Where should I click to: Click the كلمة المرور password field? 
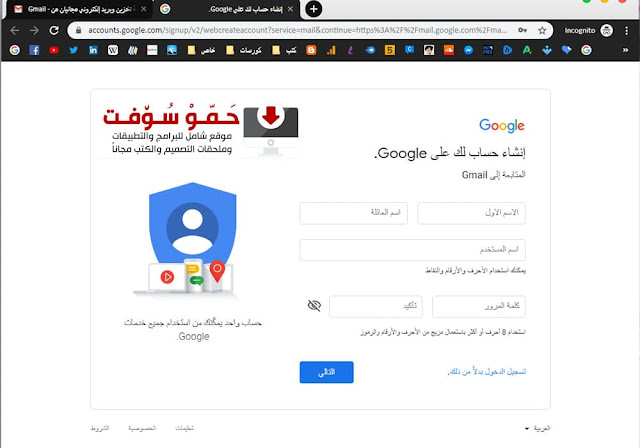(479, 306)
